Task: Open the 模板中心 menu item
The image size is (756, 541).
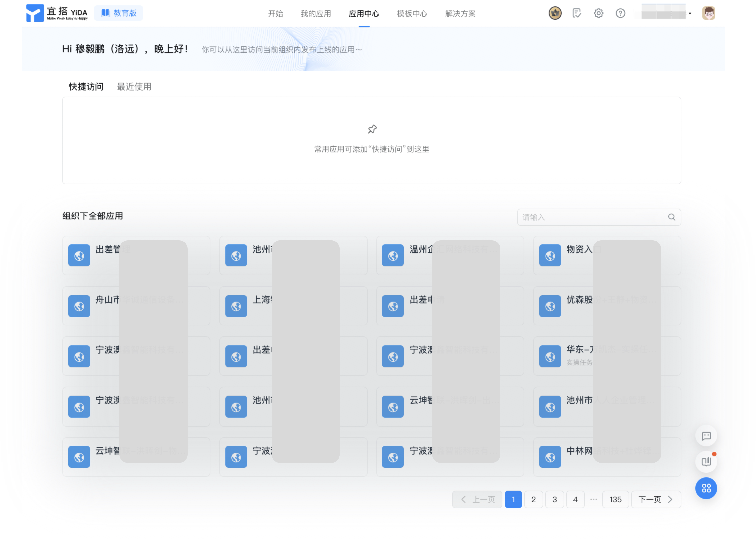Action: [412, 14]
